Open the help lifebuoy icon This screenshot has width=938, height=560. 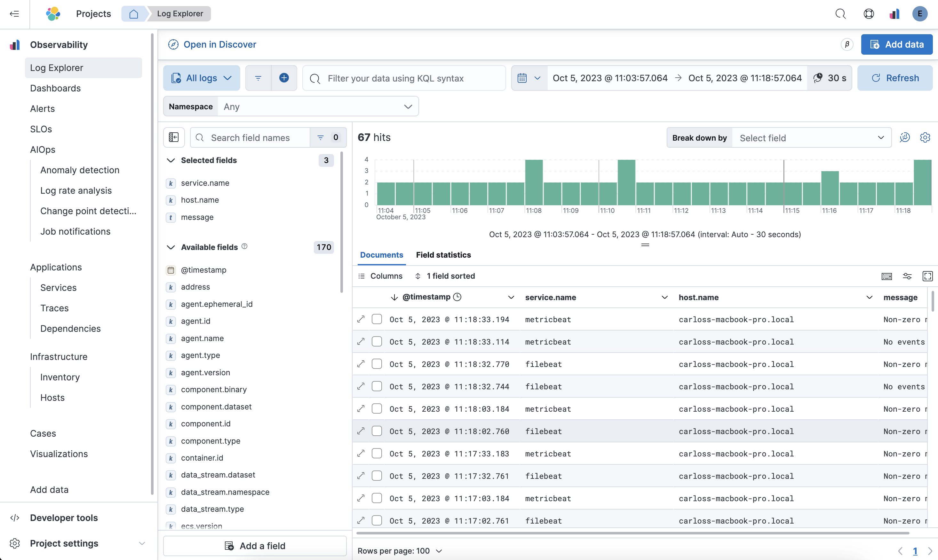(869, 14)
